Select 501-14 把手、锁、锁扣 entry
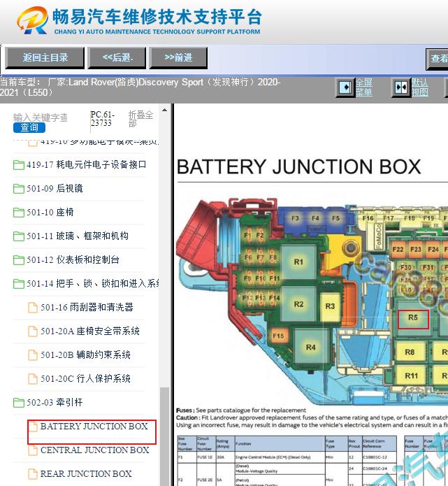 (93, 284)
